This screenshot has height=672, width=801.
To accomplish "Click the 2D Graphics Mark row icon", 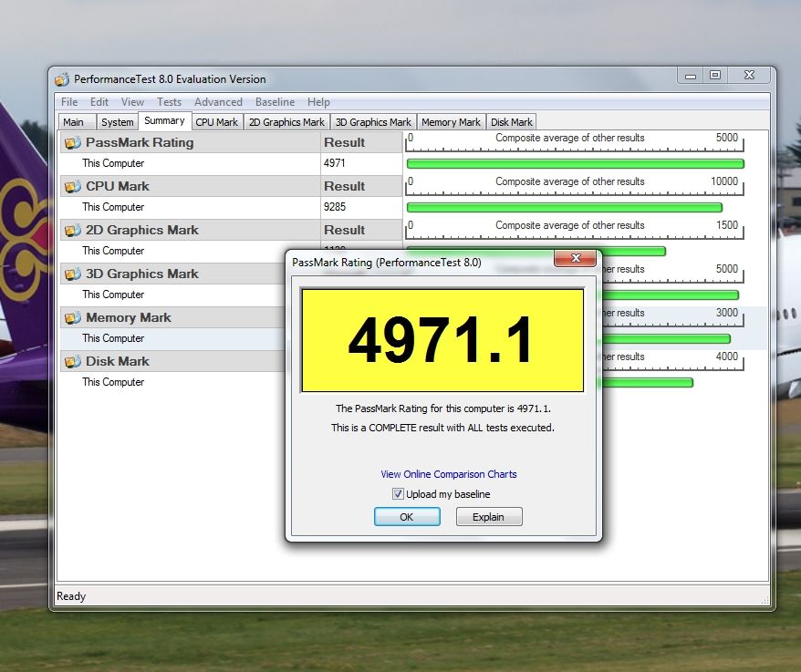I will click(73, 231).
